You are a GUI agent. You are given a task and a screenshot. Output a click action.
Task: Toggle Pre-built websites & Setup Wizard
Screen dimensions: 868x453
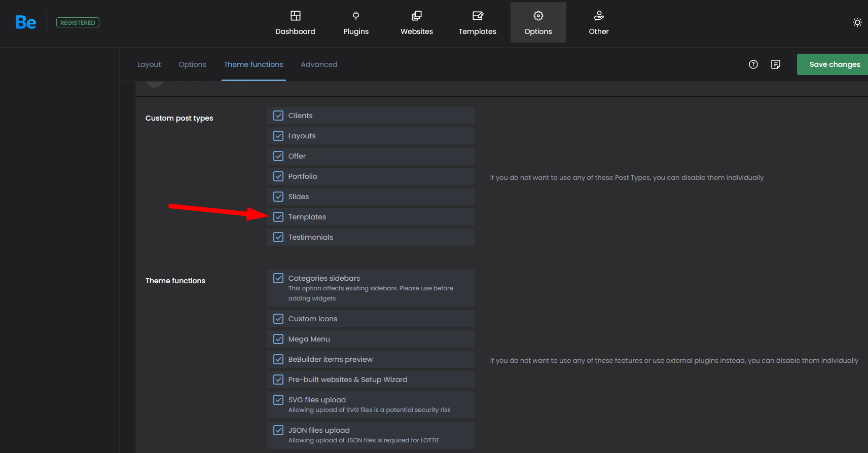pos(278,380)
